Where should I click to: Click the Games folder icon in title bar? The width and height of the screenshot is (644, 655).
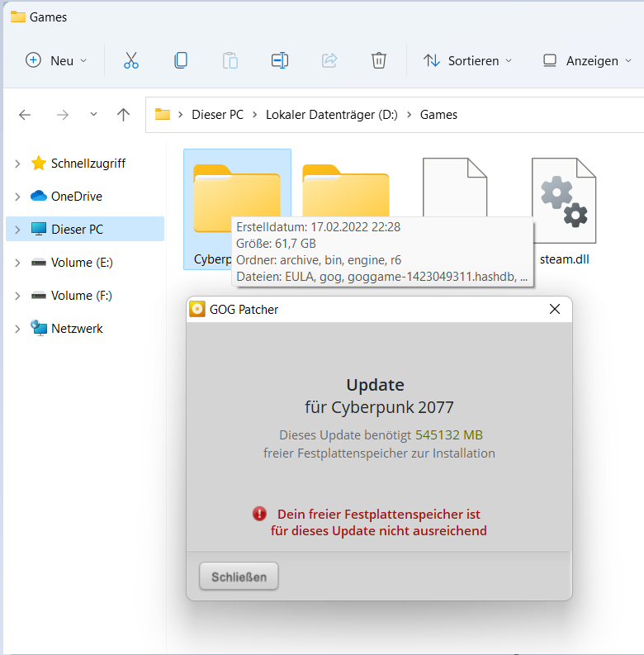[18, 17]
